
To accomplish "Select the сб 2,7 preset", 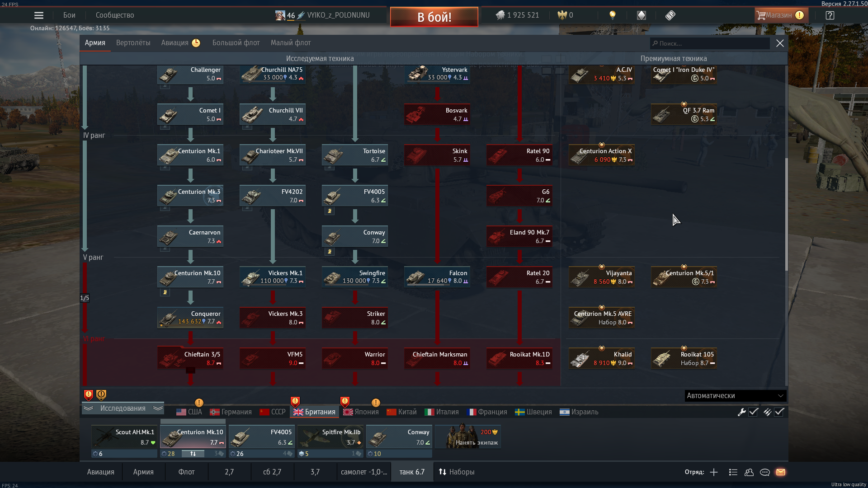I will (x=272, y=472).
